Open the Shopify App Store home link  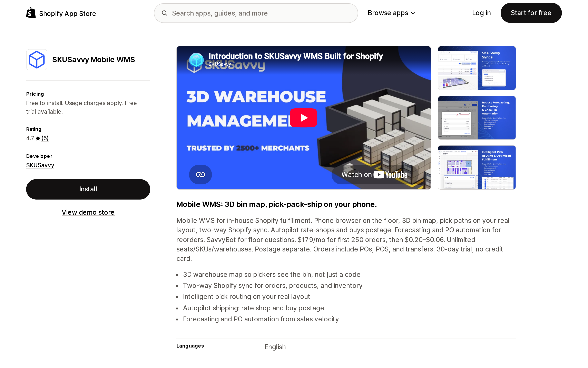[x=61, y=13]
